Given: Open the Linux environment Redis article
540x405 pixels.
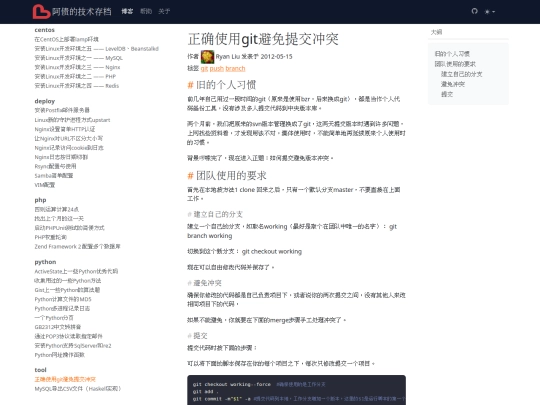Looking at the screenshot, I should click(76, 86).
